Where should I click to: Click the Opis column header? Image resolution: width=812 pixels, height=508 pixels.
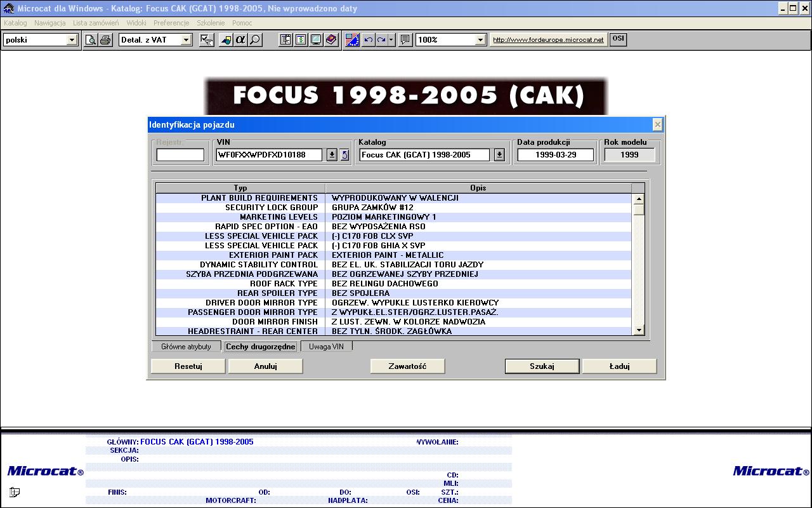point(478,188)
